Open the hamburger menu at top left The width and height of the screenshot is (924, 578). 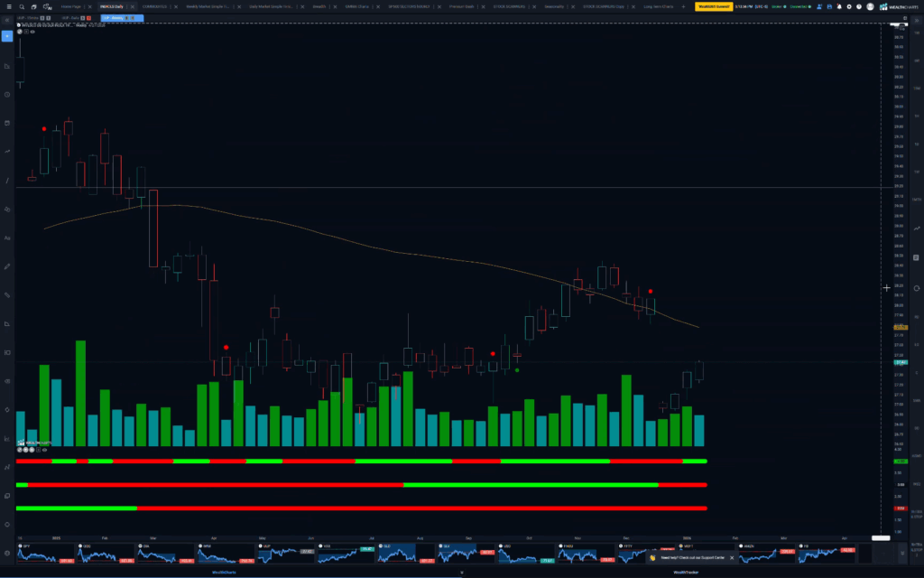[x=9, y=6]
